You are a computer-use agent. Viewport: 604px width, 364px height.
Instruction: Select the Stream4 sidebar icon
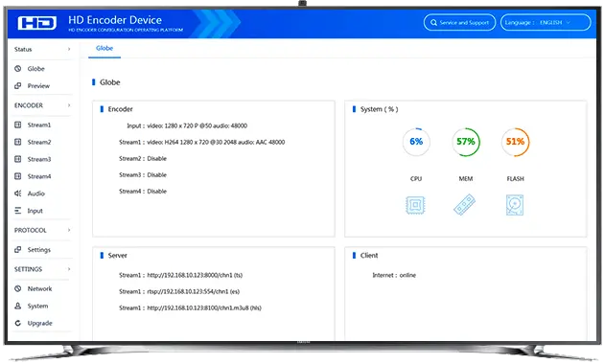coord(17,176)
